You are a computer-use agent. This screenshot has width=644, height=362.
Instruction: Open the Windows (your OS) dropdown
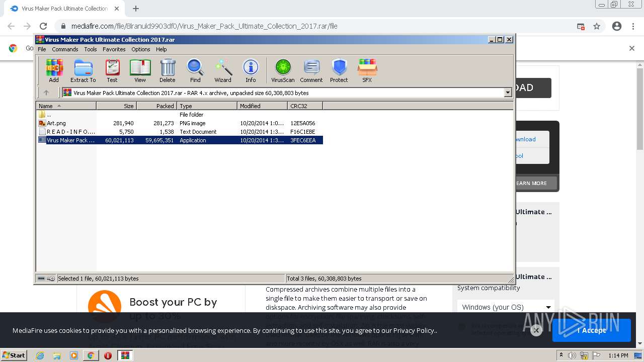[x=506, y=307]
